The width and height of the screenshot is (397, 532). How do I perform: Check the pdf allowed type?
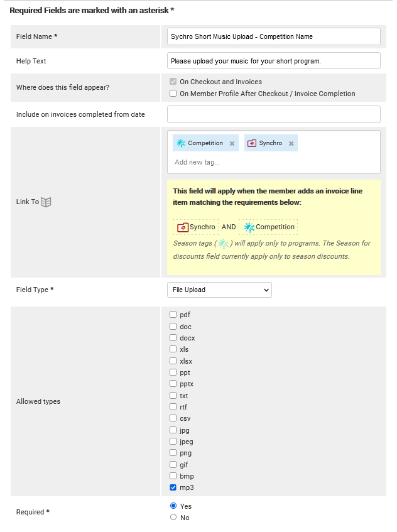173,315
